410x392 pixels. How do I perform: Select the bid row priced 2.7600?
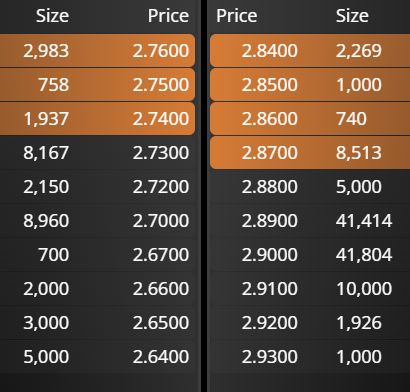click(x=97, y=51)
